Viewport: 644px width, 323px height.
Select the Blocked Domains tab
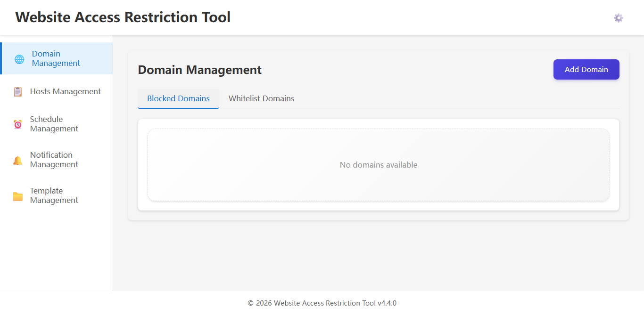coord(178,98)
